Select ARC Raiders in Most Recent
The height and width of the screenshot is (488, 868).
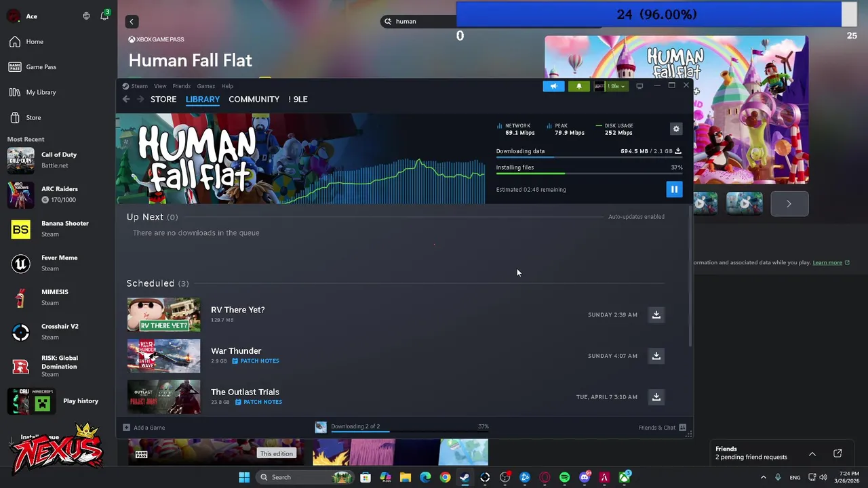click(x=59, y=195)
